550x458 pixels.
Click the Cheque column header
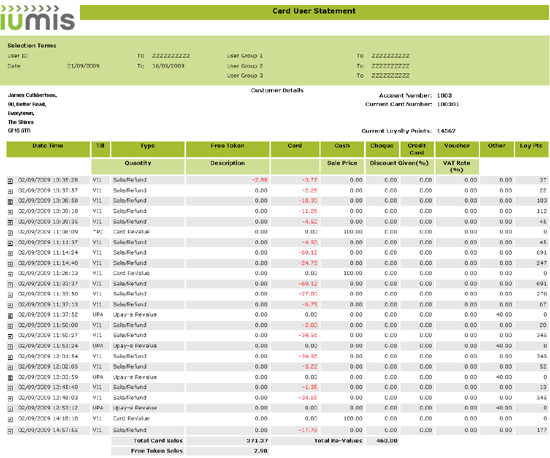[x=382, y=149]
